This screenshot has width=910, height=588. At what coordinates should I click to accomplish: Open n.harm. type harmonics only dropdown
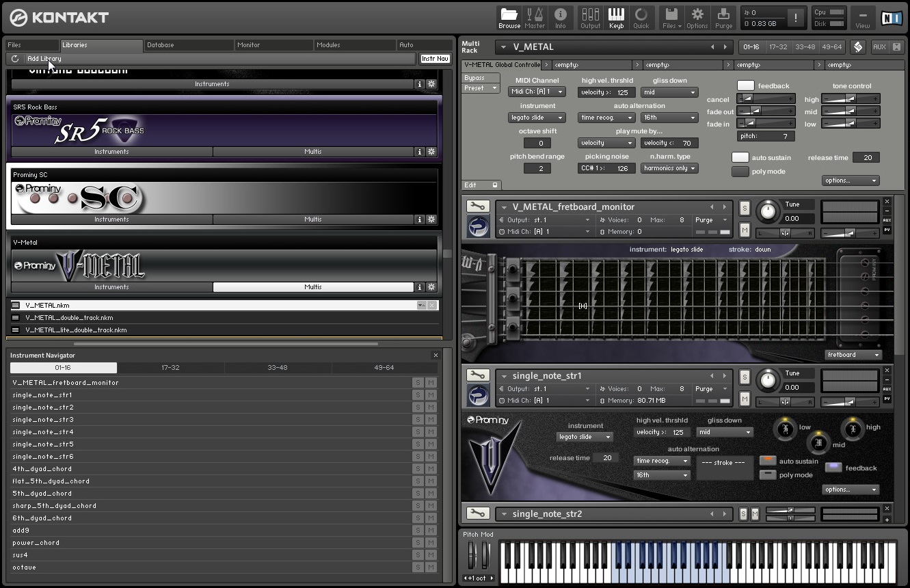coord(669,168)
